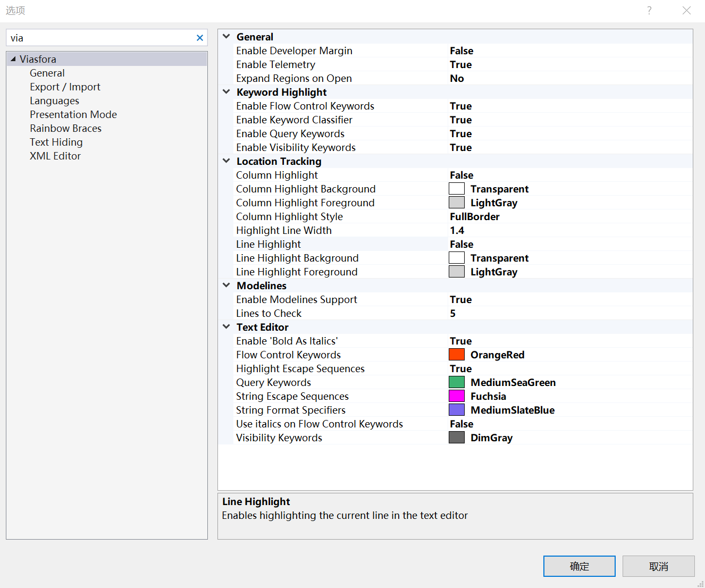Open Rainbow Braces settings
The image size is (705, 588).
65,128
